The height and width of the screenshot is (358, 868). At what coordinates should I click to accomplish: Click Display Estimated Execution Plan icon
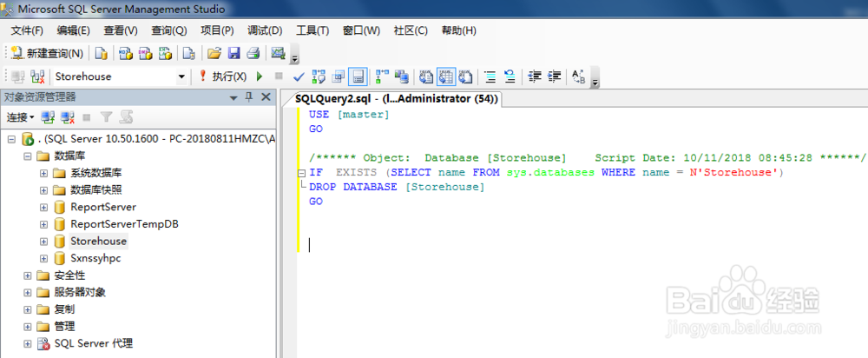coord(319,76)
